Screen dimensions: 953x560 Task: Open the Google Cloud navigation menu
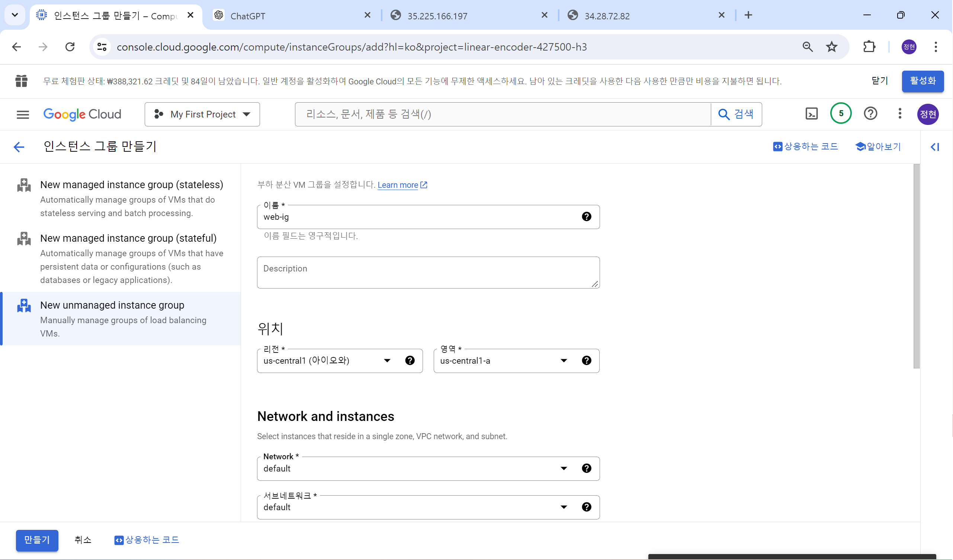(22, 114)
